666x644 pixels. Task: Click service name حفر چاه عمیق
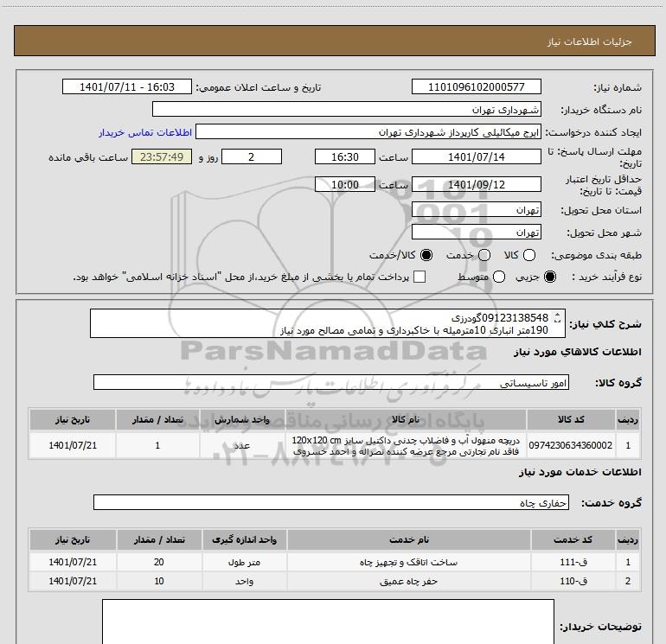(x=409, y=581)
